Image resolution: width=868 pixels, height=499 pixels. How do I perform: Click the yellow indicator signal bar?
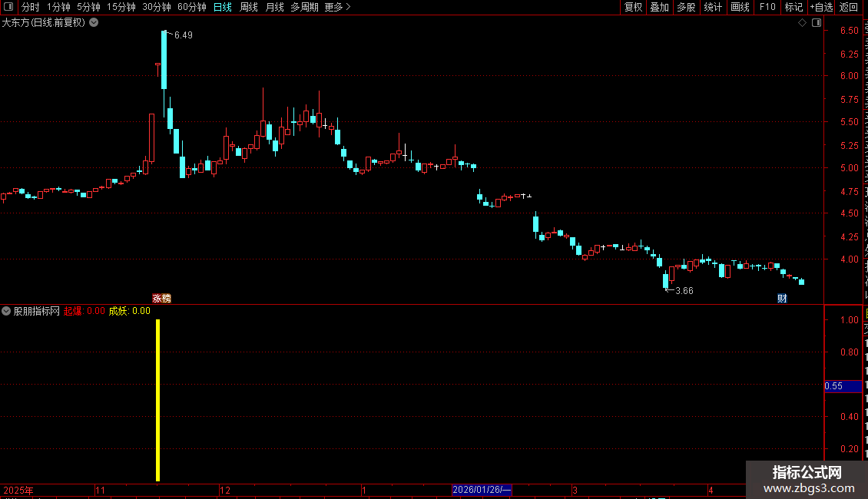tap(157, 401)
